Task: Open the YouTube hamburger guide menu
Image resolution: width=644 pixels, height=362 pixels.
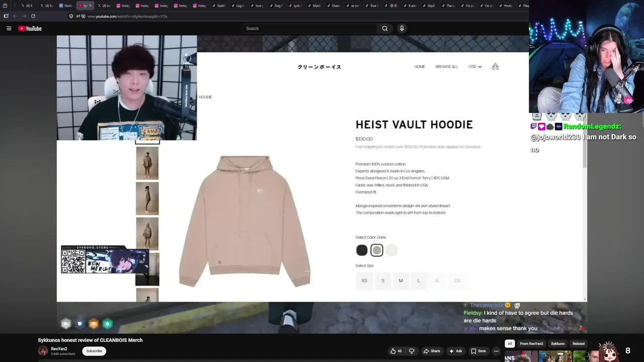Action: click(x=9, y=29)
